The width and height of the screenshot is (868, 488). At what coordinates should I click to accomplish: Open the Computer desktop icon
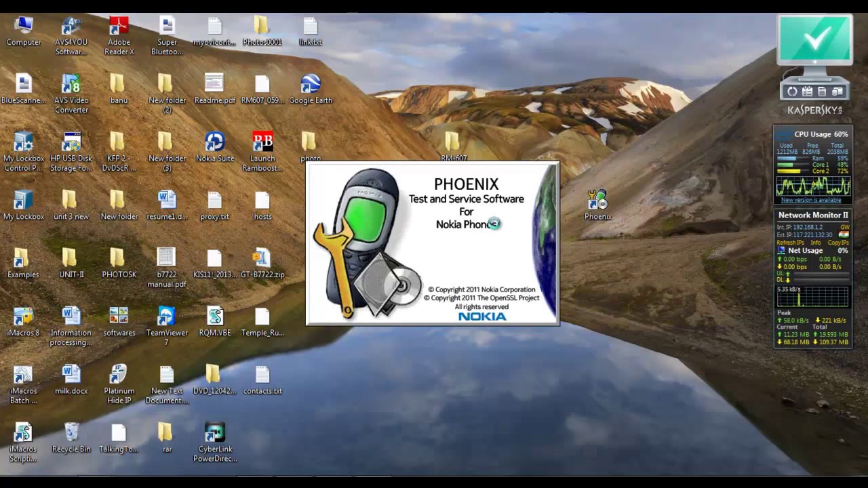[24, 31]
